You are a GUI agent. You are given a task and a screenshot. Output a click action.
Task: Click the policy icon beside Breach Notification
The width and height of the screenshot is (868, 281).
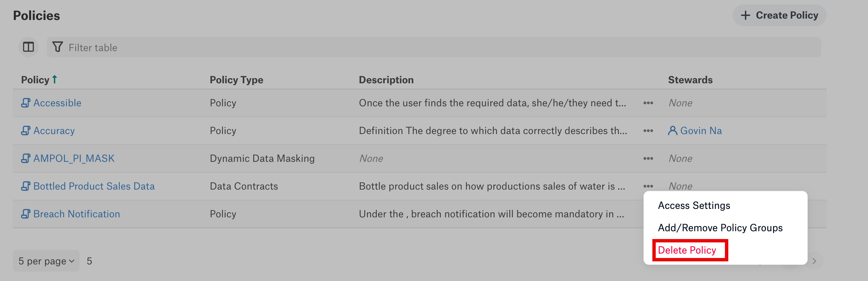(x=25, y=214)
